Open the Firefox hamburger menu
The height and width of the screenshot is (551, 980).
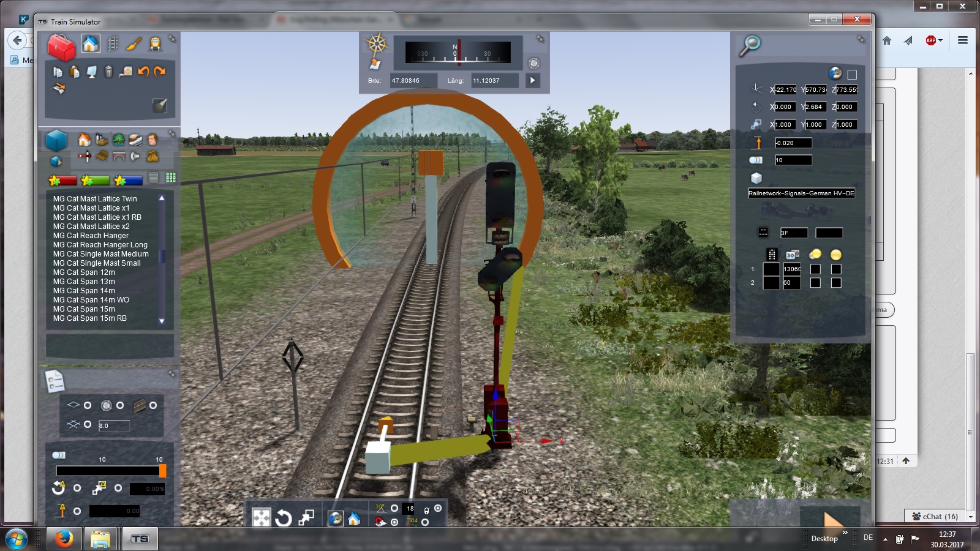[963, 40]
